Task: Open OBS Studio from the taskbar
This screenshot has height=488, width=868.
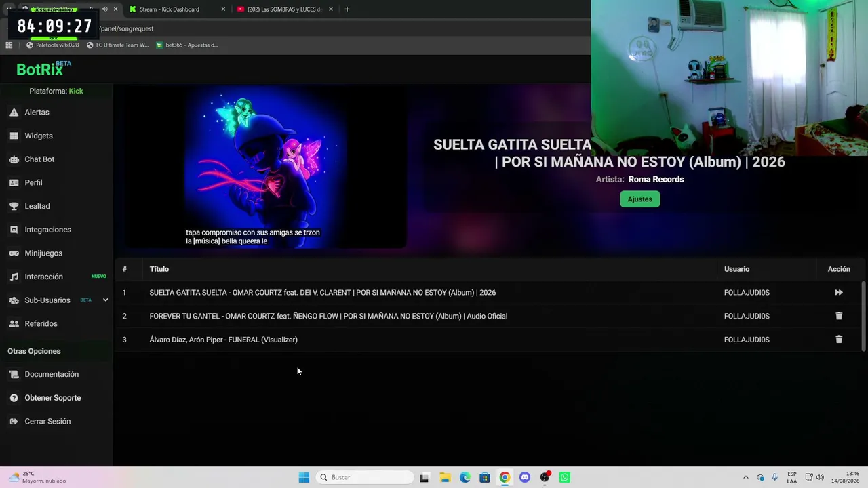Action: pyautogui.click(x=545, y=477)
